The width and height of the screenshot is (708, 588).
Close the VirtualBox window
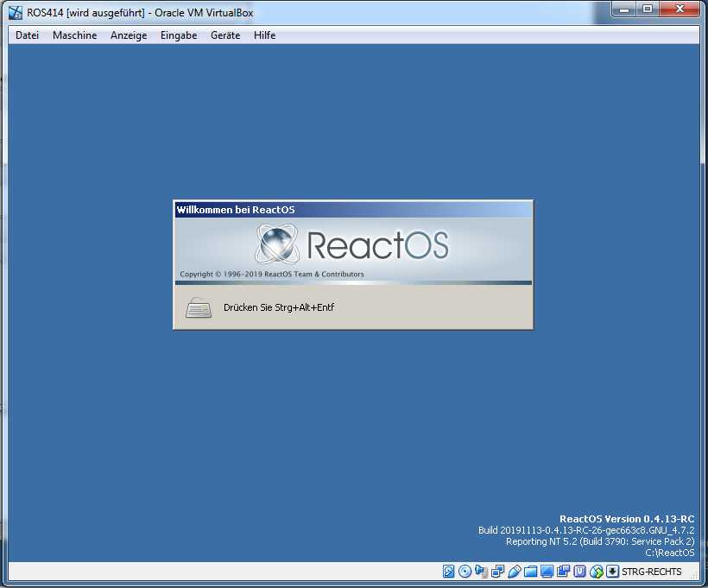pos(680,9)
